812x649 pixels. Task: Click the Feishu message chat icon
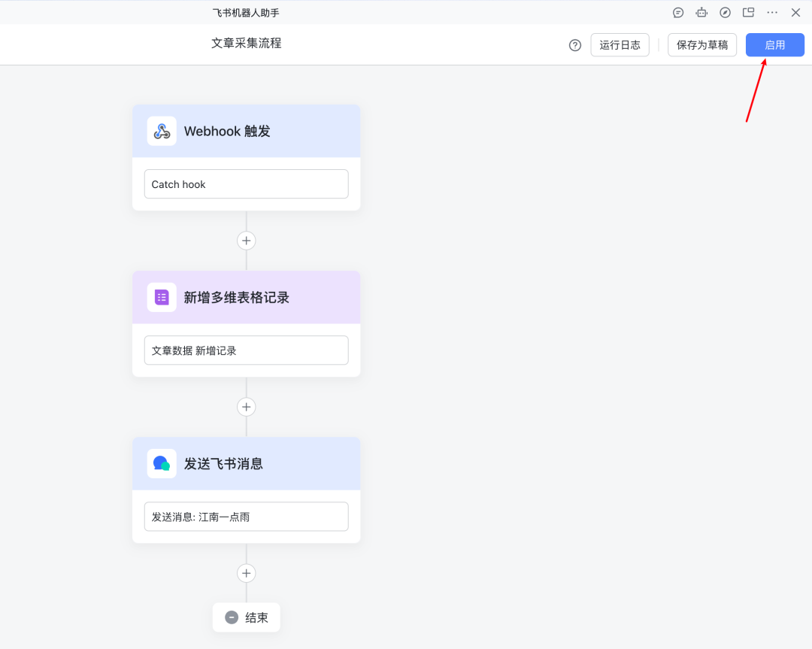point(162,463)
